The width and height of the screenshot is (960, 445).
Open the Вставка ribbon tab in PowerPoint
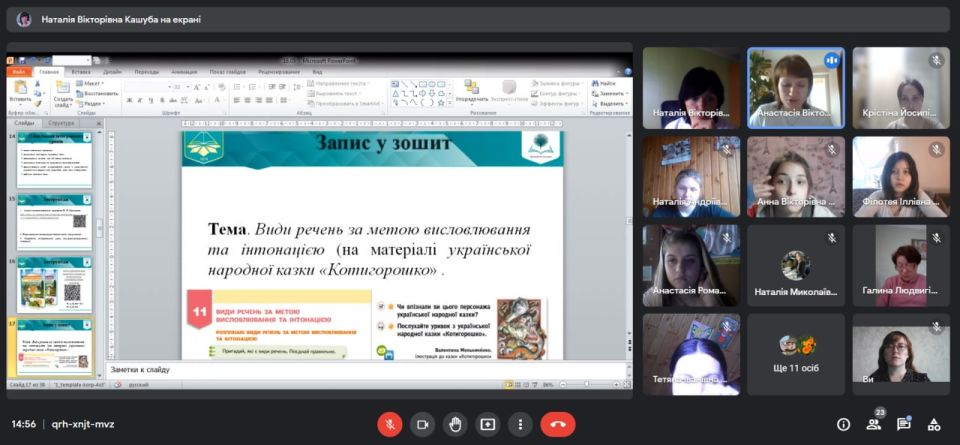[x=81, y=72]
